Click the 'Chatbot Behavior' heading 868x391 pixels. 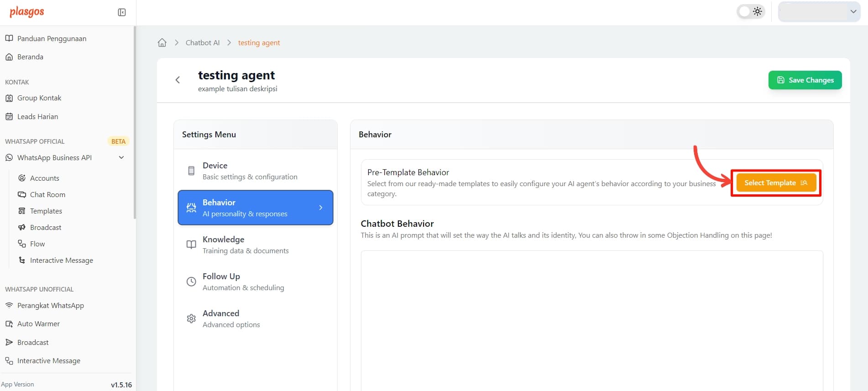397,224
